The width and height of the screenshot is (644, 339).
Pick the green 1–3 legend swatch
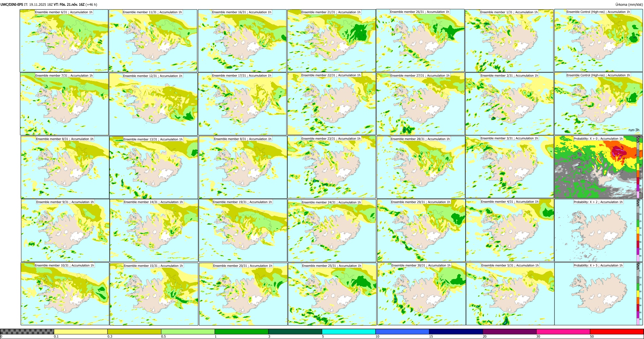[241, 332]
